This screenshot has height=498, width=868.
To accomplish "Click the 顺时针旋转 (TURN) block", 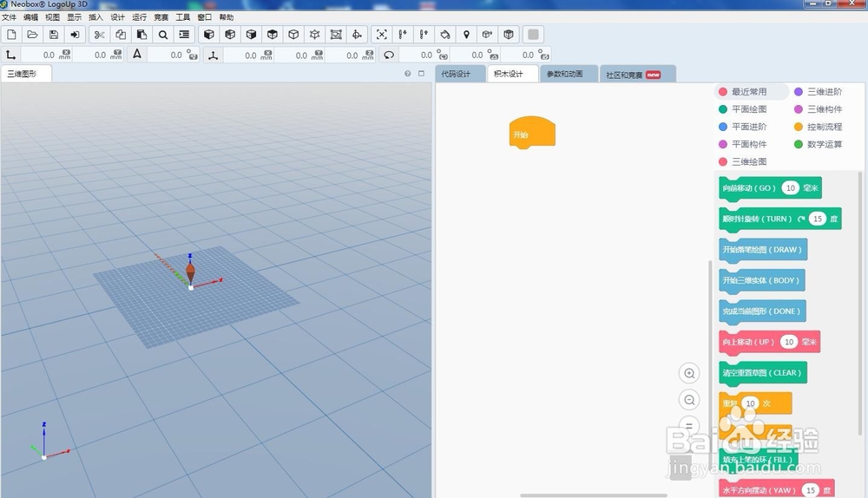I will pos(780,220).
